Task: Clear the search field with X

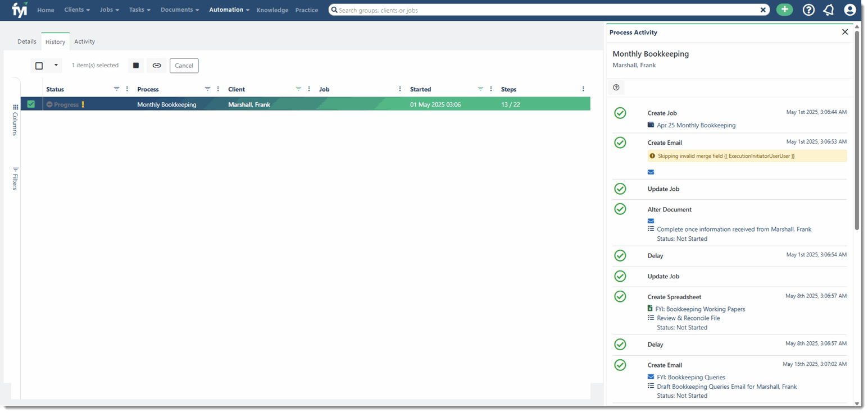Action: (x=763, y=10)
